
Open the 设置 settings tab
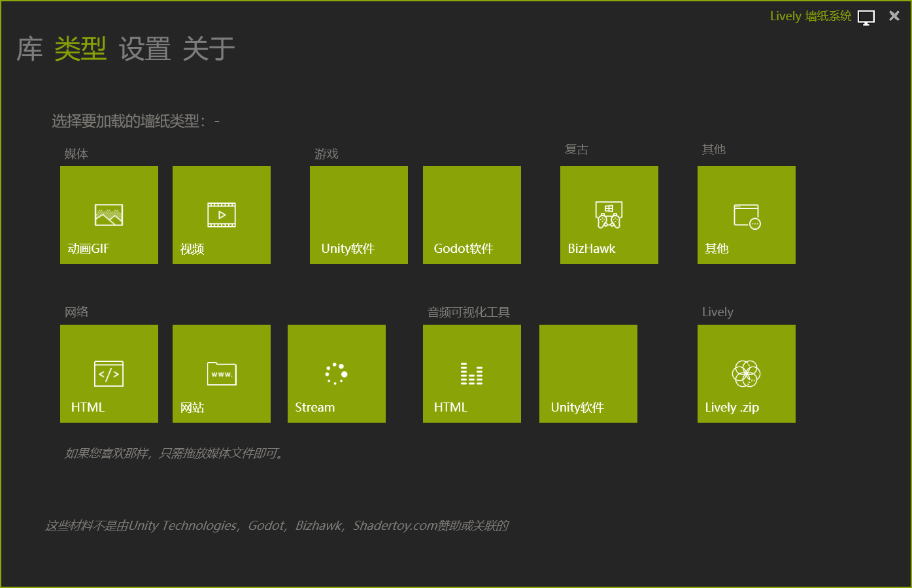point(144,50)
